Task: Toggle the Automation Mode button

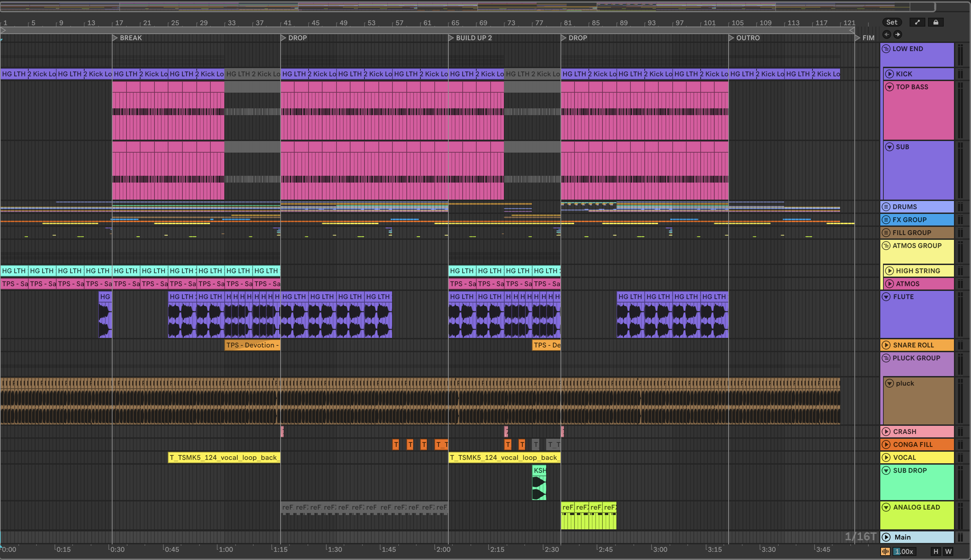Action: (917, 22)
